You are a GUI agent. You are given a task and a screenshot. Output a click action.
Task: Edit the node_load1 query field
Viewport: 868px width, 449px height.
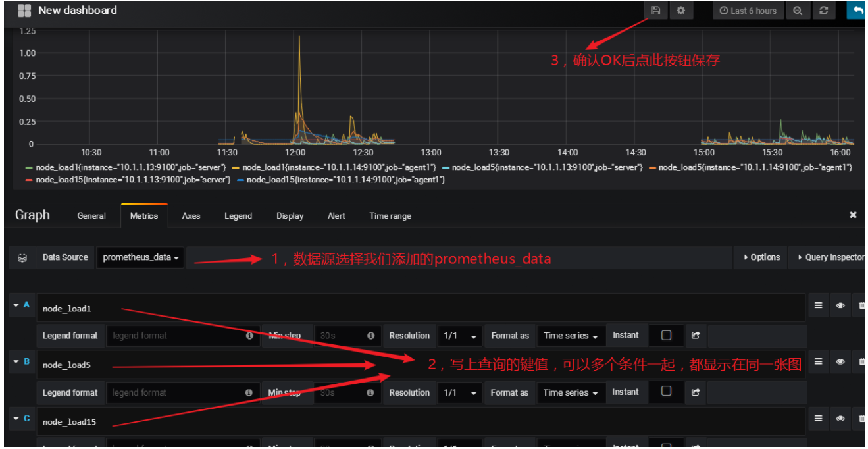[421, 307]
